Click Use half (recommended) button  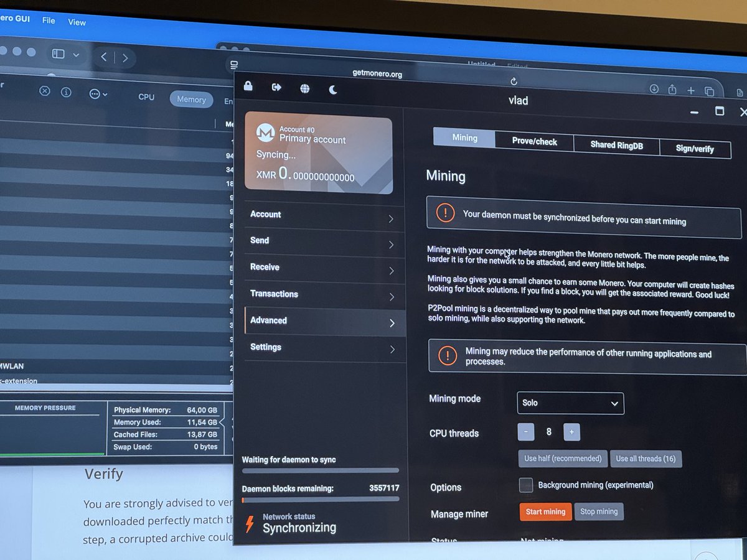[563, 459]
